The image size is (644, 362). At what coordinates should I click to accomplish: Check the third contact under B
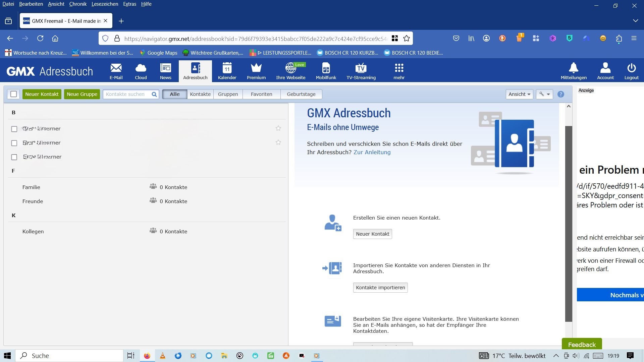tap(14, 157)
